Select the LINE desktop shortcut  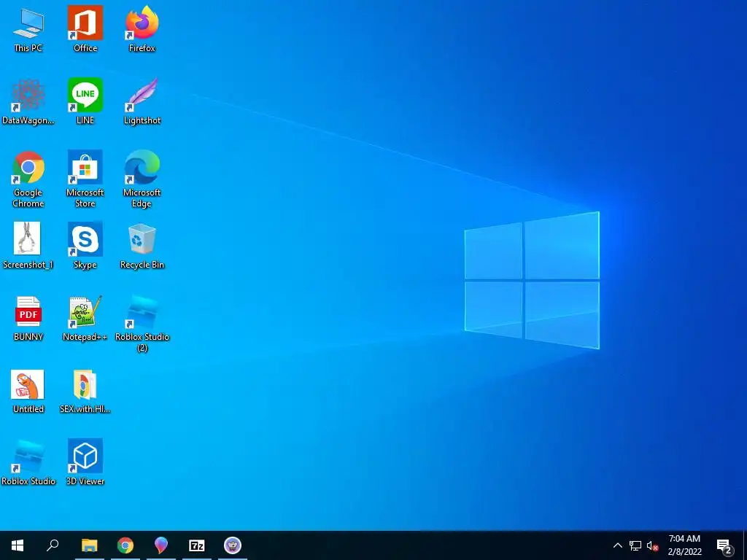(85, 101)
